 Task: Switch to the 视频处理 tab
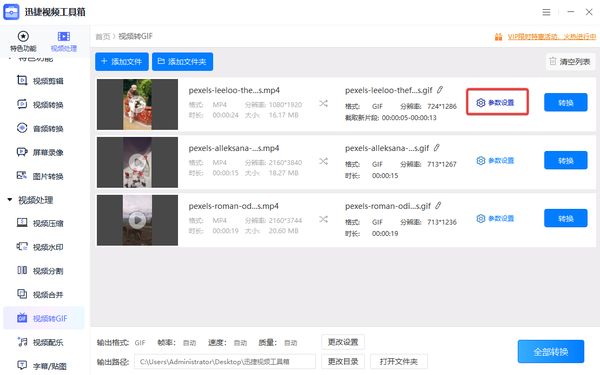(64, 41)
